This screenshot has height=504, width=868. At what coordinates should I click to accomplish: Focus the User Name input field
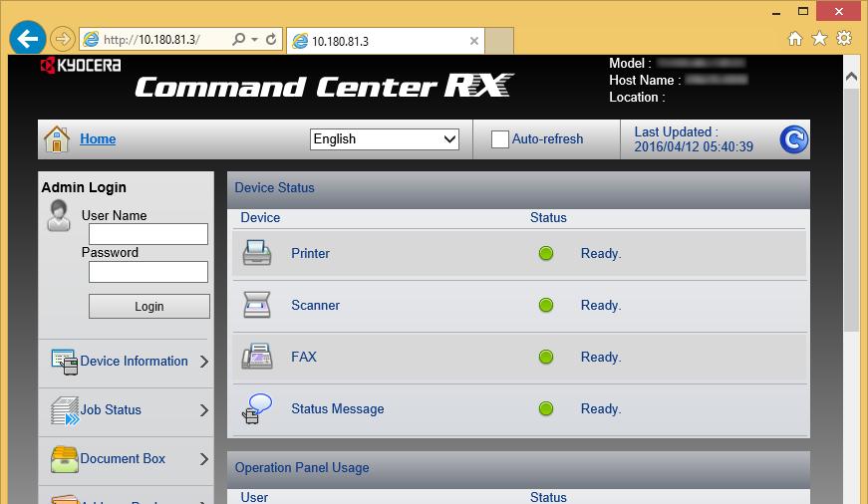coord(148,234)
